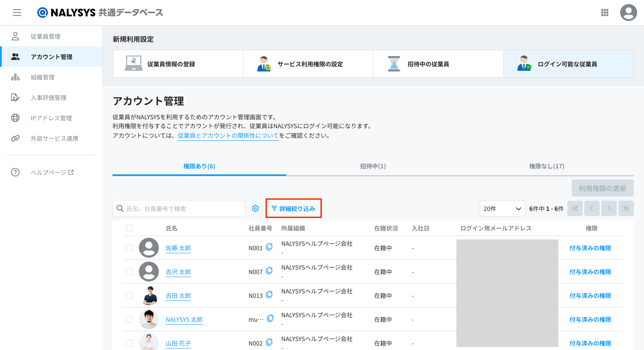Open 外部サービス連携 link sidebar item

click(x=54, y=139)
